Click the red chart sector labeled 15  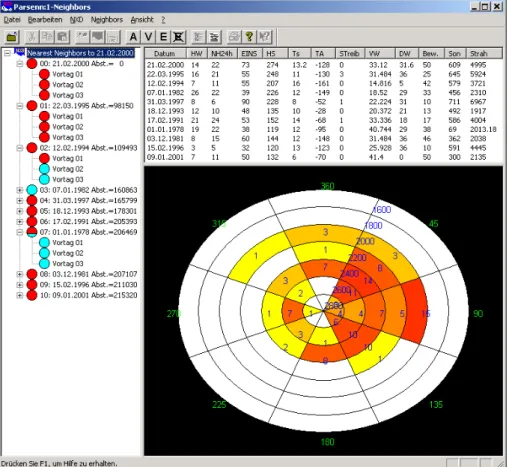[414, 312]
